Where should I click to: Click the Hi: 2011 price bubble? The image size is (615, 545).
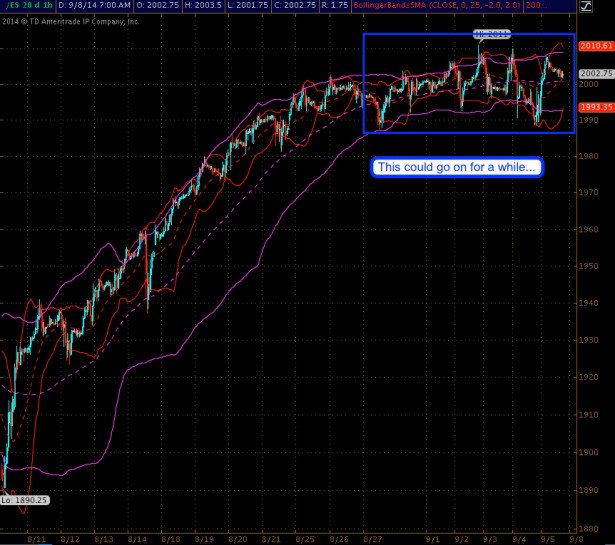coord(491,34)
